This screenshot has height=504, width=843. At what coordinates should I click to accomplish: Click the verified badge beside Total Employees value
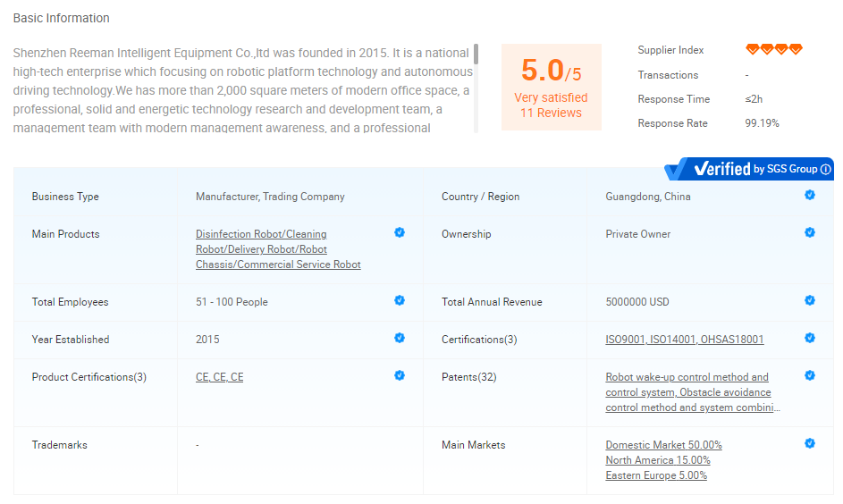coord(400,300)
